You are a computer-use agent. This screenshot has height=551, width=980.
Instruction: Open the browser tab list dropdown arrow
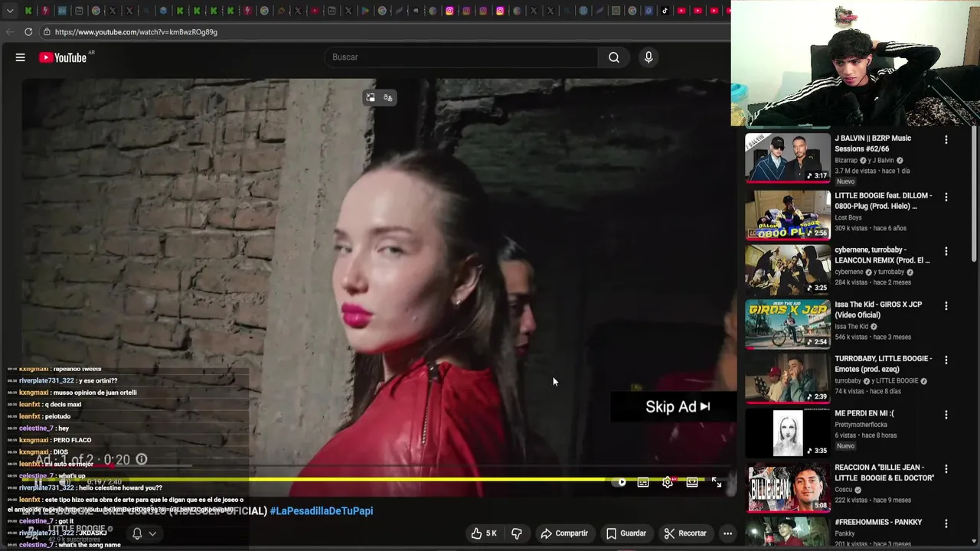pyautogui.click(x=10, y=11)
